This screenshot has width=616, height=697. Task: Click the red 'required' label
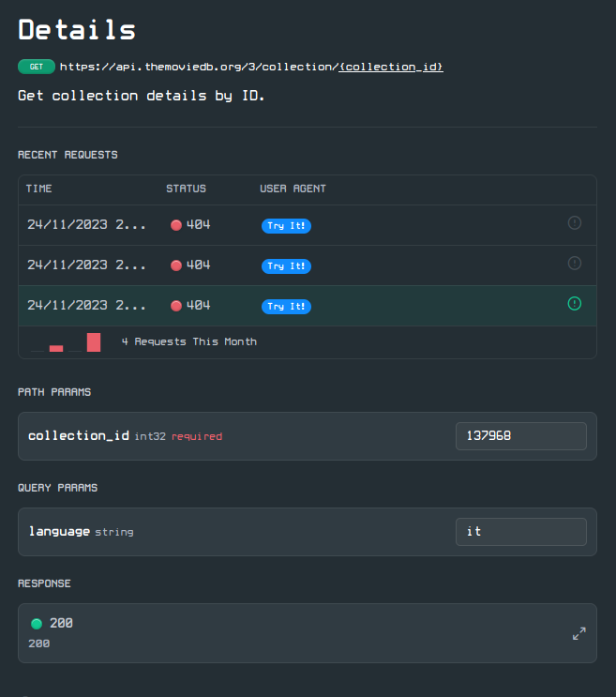197,436
